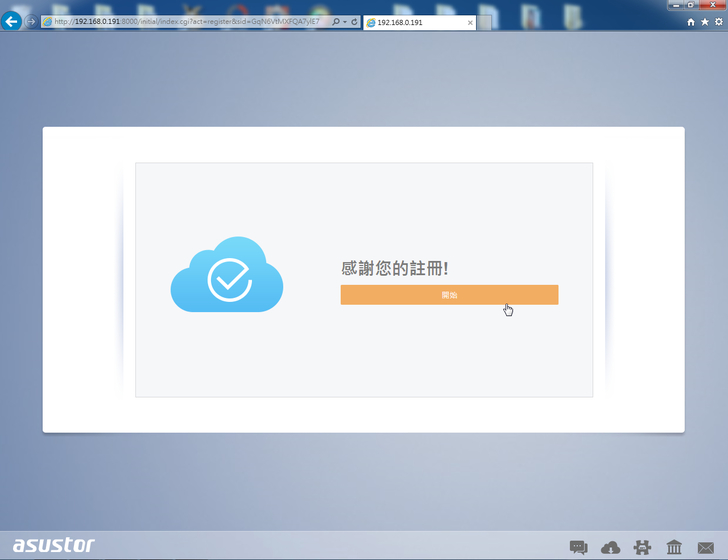Minimize the browser window
The width and height of the screenshot is (728, 560).
click(x=676, y=5)
